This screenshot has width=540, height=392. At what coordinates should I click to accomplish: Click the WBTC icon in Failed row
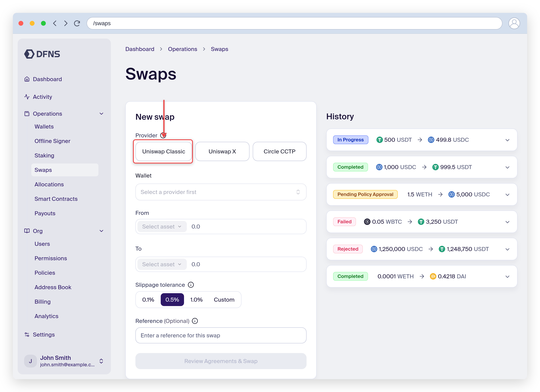[x=367, y=222]
